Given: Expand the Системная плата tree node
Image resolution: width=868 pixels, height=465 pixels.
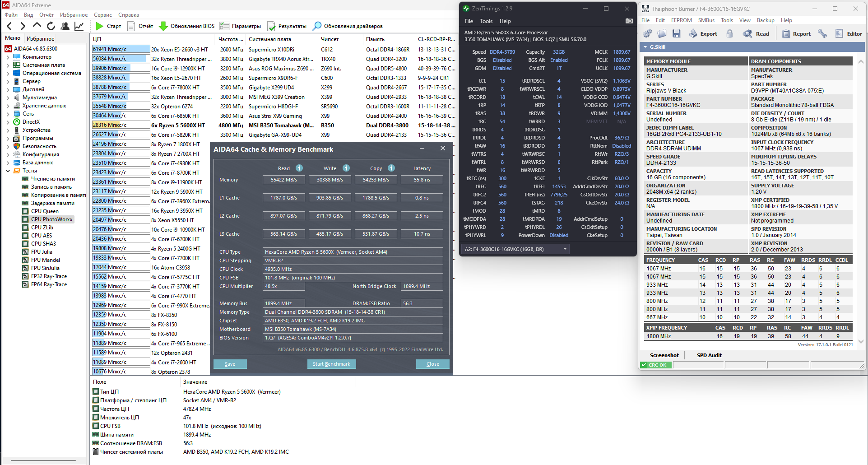Looking at the screenshot, I should pyautogui.click(x=8, y=65).
